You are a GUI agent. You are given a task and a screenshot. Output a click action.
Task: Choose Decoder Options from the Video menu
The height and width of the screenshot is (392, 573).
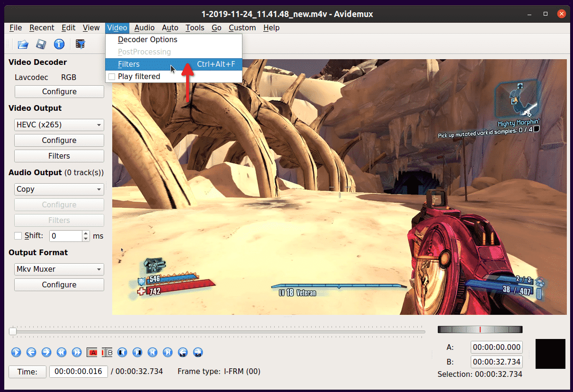(147, 40)
